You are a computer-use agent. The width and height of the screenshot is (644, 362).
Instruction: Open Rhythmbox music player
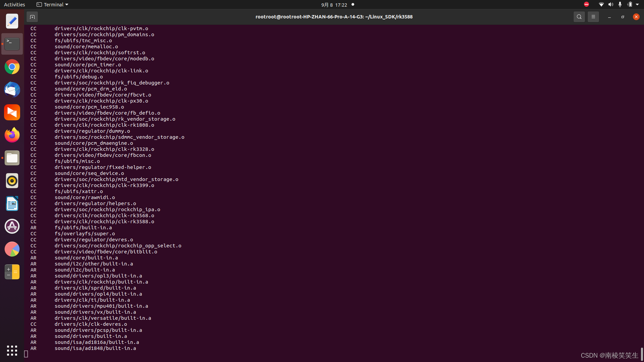pyautogui.click(x=12, y=181)
